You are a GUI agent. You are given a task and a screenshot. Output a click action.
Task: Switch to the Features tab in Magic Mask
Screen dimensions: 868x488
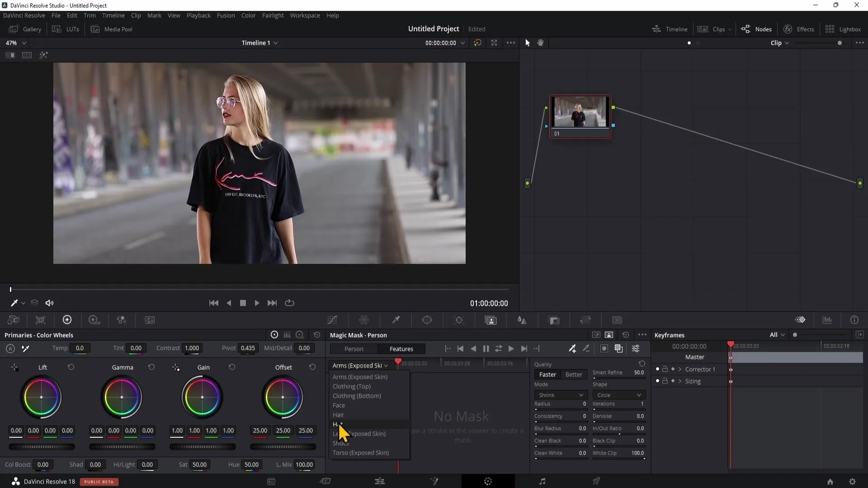click(x=401, y=348)
